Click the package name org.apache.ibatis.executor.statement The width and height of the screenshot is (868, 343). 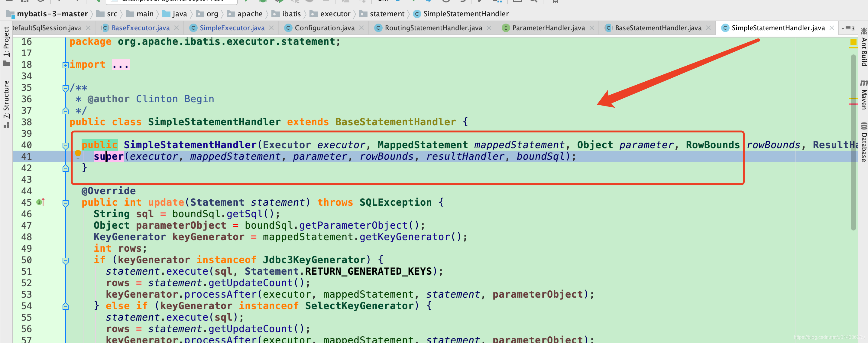(226, 41)
